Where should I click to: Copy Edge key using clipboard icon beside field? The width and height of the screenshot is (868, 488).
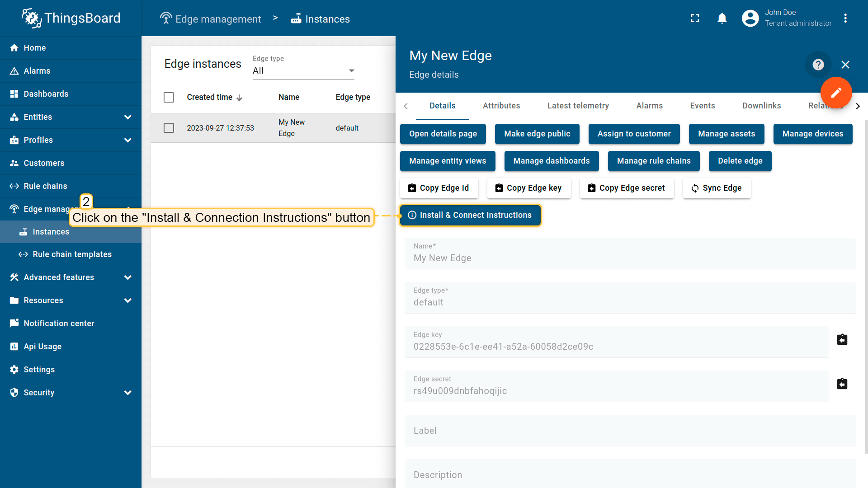842,340
